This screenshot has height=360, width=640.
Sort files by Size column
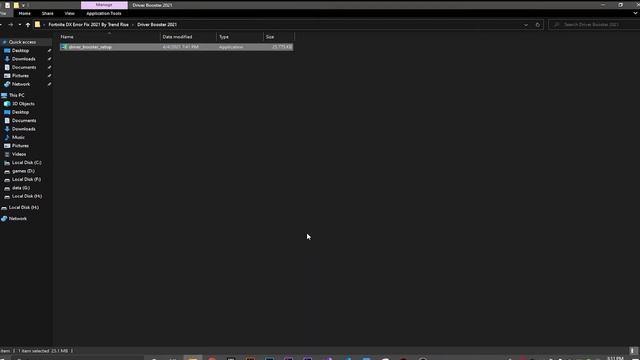pos(278,37)
